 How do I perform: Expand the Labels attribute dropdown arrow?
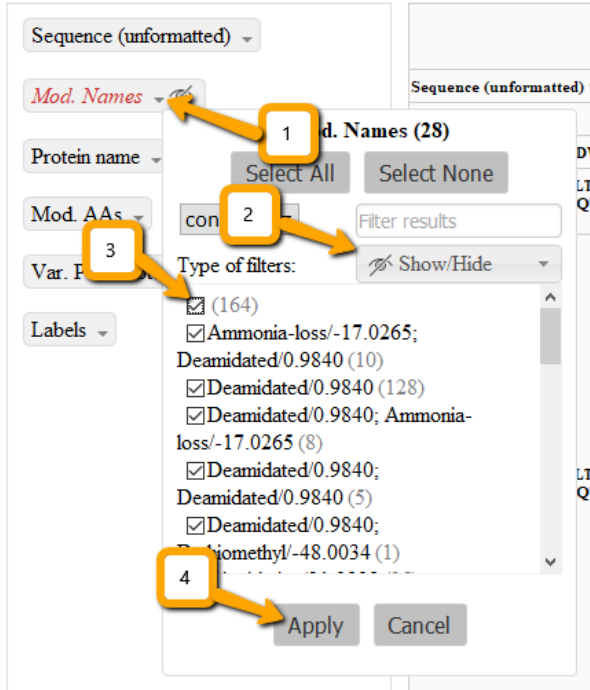103,333
